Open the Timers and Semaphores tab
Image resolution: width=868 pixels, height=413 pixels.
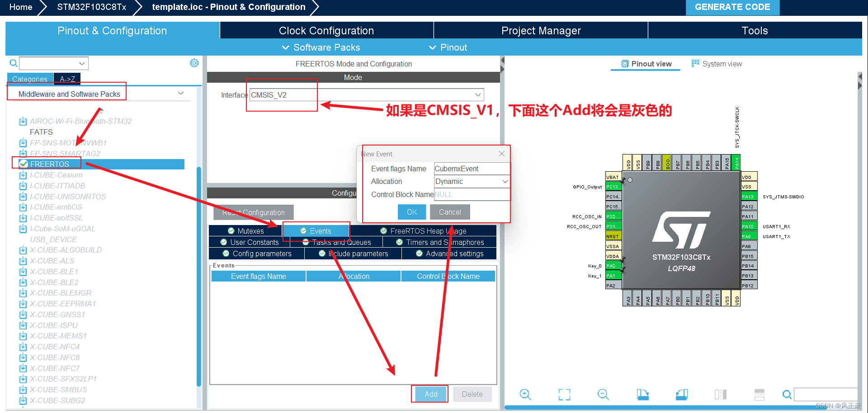tap(440, 242)
